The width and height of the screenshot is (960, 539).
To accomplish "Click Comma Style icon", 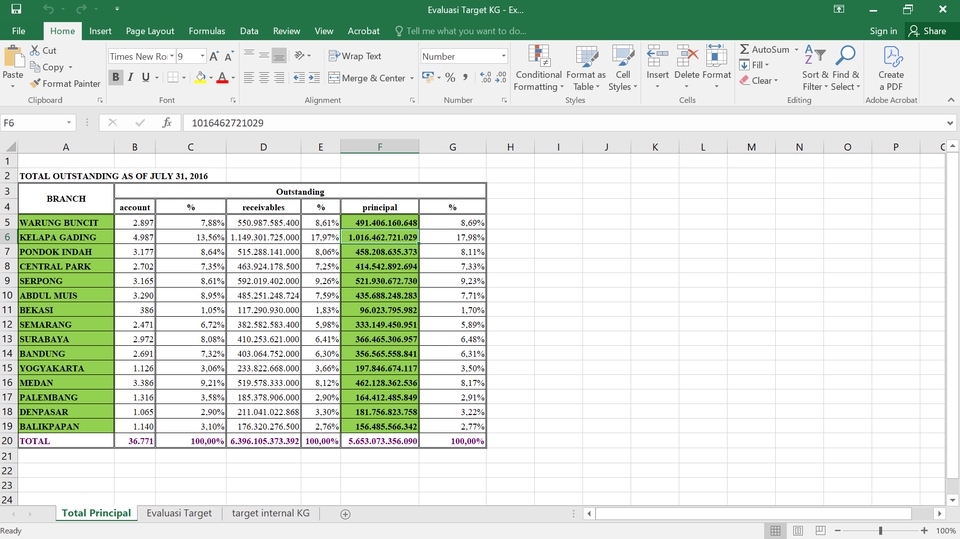I will pos(465,78).
